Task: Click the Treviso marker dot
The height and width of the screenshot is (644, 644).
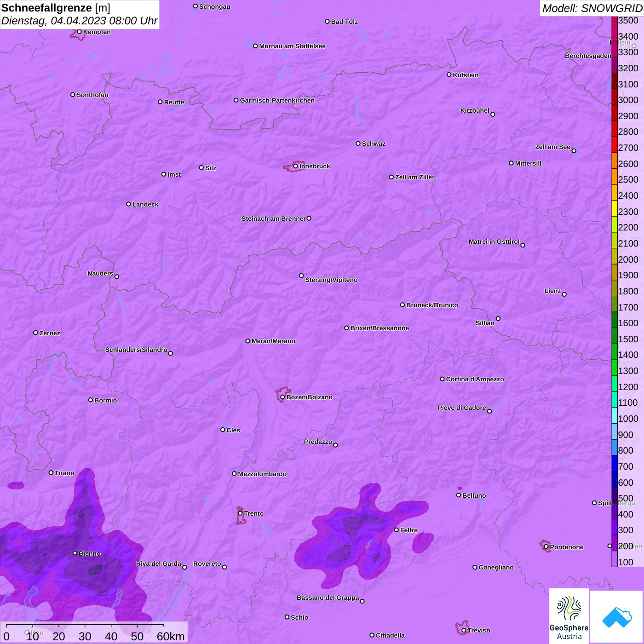Action: [x=464, y=630]
